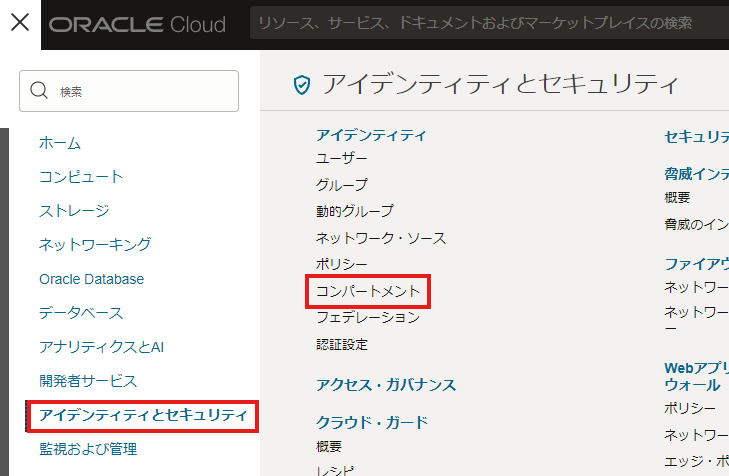Click the shield icon beside アイデンティティとセキュリティ heading
This screenshot has width=729, height=476.
point(302,85)
